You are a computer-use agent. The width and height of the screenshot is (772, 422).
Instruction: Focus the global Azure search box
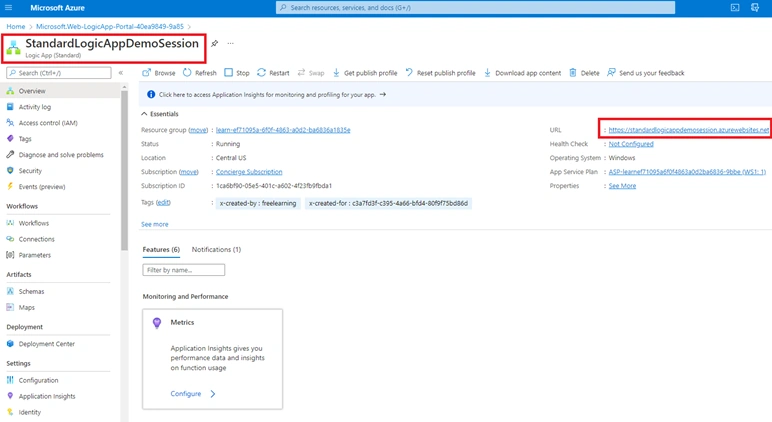[475, 7]
